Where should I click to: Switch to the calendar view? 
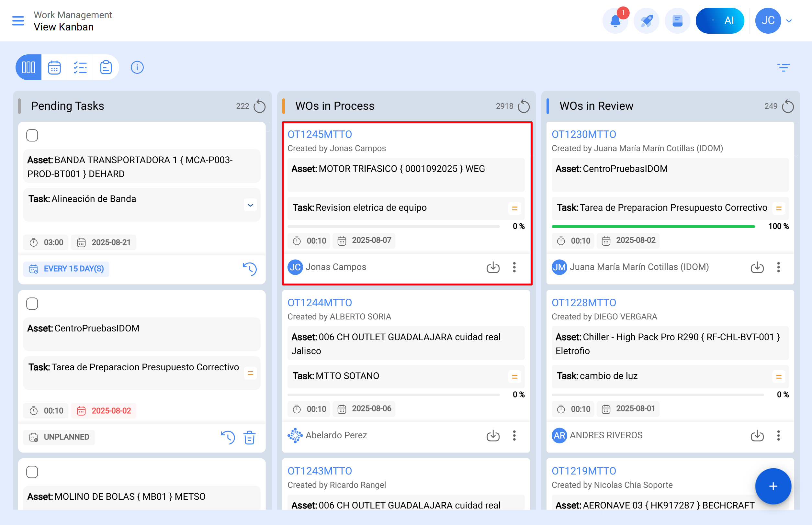[54, 67]
